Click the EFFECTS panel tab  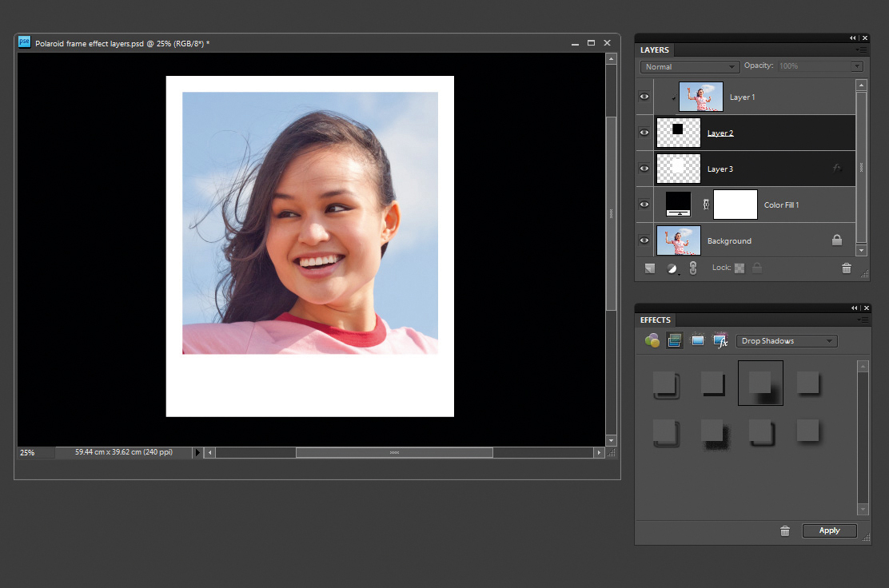pos(656,320)
